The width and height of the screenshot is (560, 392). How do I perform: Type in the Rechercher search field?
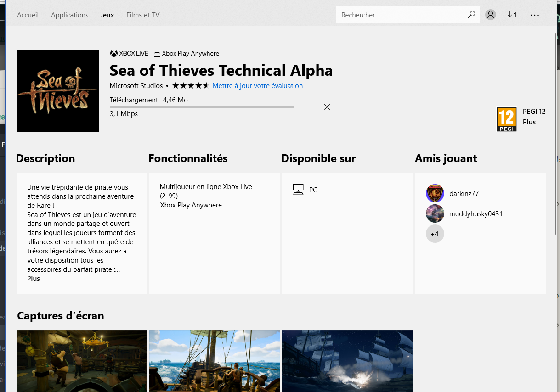400,15
